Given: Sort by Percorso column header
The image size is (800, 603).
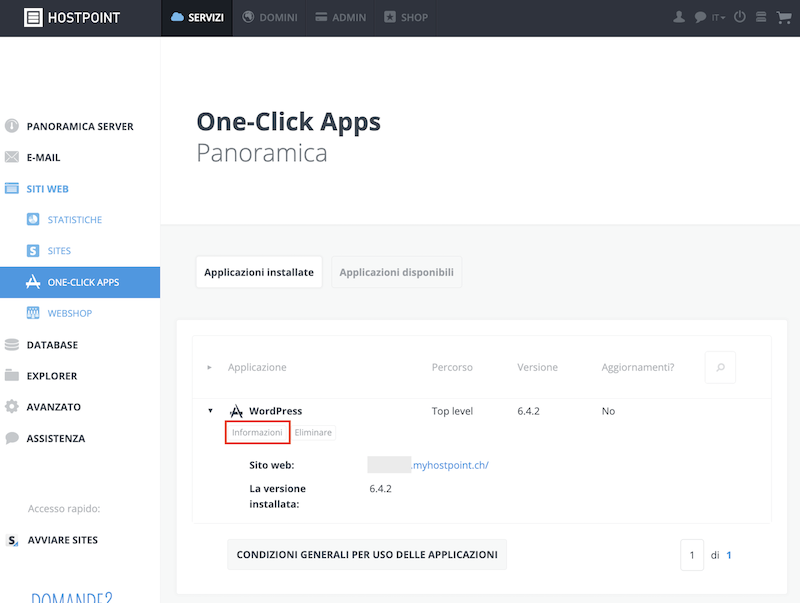Looking at the screenshot, I should point(452,367).
